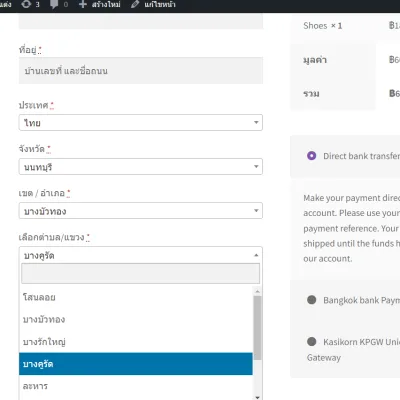Pick the highlighted บางคูรัด option
This screenshot has height=400, width=400.
pyautogui.click(x=136, y=364)
